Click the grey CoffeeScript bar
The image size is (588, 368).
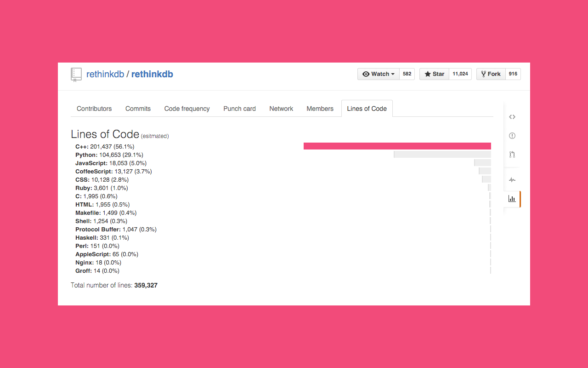click(485, 171)
